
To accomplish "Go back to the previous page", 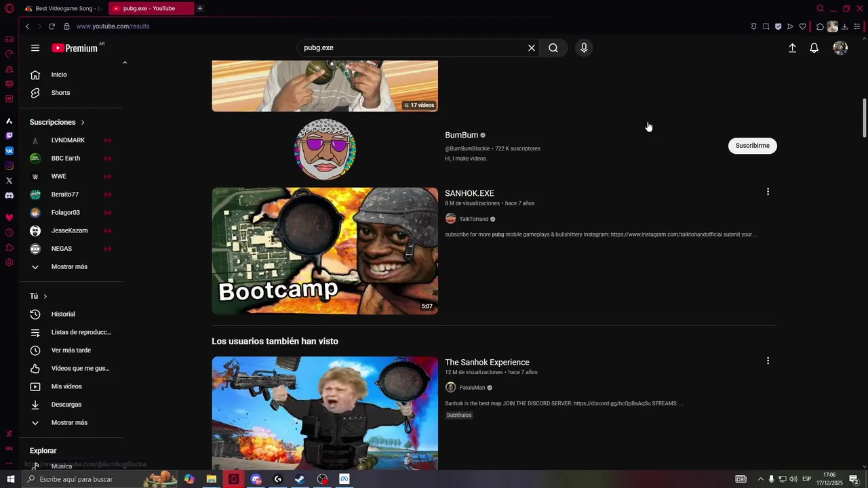I will point(27,26).
